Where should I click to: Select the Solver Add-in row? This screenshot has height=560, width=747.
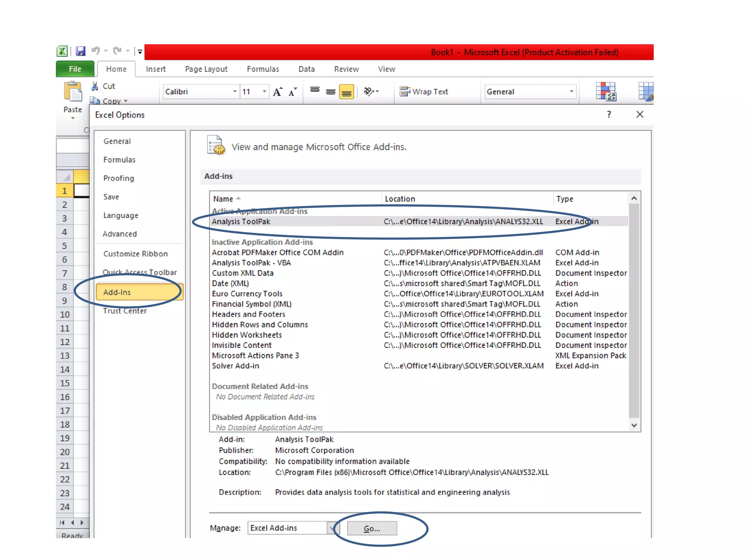(x=236, y=366)
